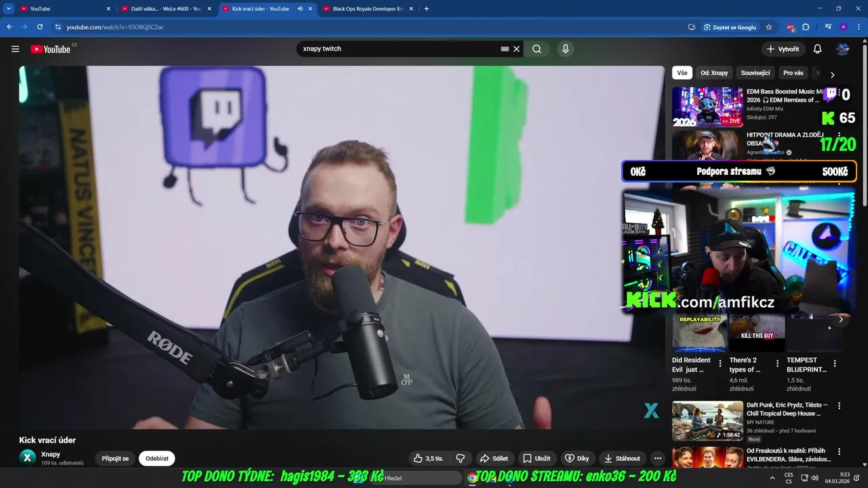
Task: Open the Chrome extensions puzzle icon
Action: pyautogui.click(x=806, y=27)
